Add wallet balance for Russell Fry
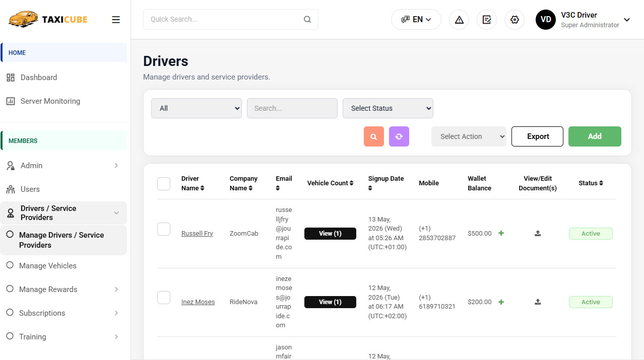This screenshot has height=360, width=644. pos(501,233)
